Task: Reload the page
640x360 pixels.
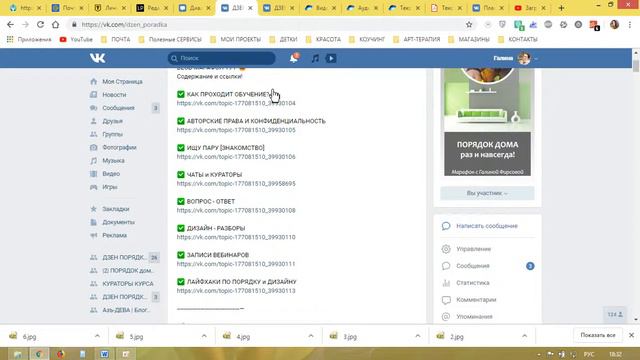Action: [40, 24]
